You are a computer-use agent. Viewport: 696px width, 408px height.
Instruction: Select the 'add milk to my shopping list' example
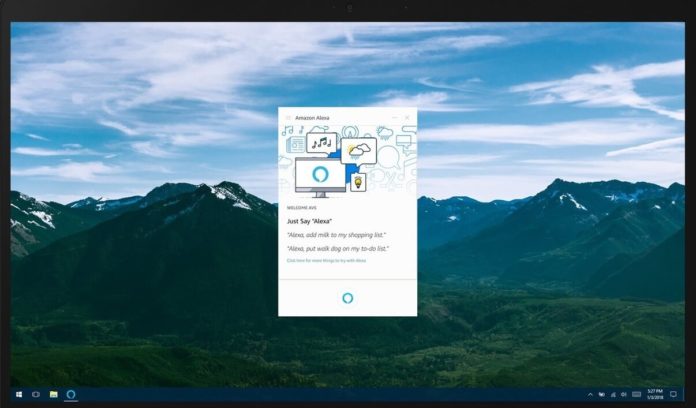pyautogui.click(x=336, y=235)
